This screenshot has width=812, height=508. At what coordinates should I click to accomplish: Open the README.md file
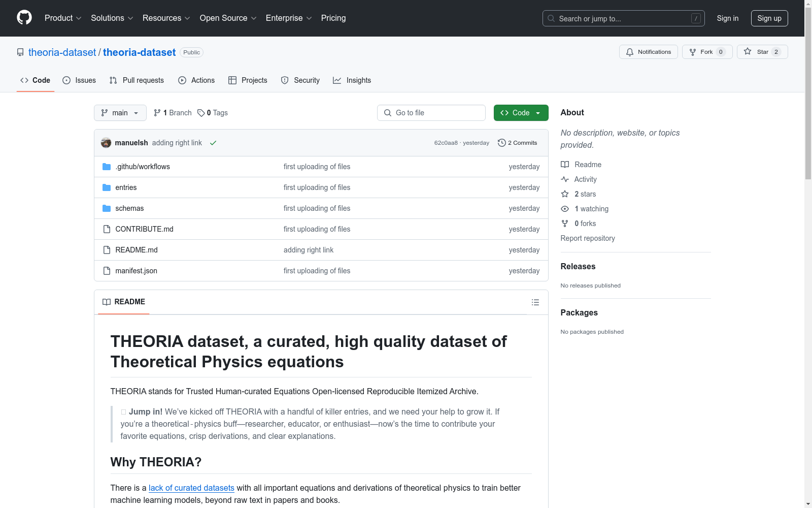click(x=137, y=250)
